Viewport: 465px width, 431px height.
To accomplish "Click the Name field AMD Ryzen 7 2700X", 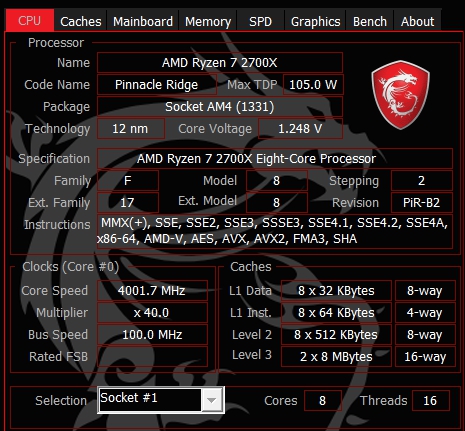I will click(220, 63).
